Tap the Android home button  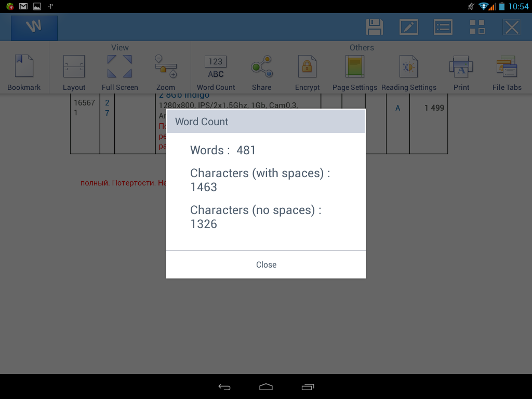(x=266, y=387)
